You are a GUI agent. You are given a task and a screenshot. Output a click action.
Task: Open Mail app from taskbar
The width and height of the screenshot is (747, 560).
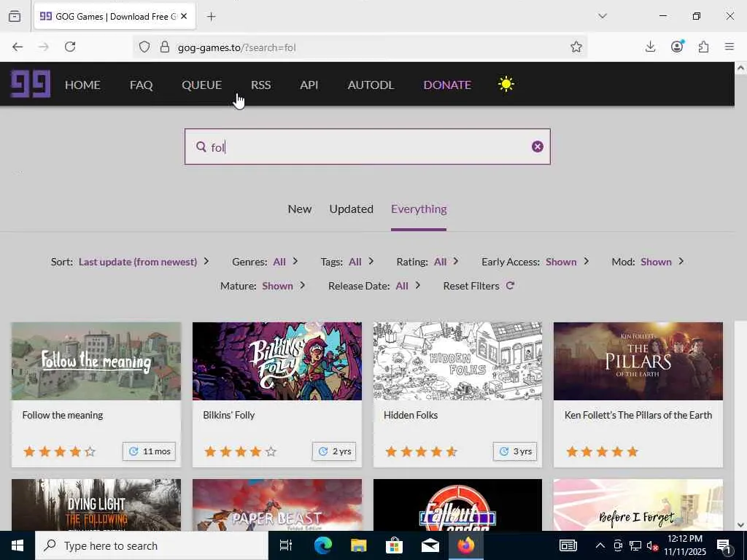(430, 545)
